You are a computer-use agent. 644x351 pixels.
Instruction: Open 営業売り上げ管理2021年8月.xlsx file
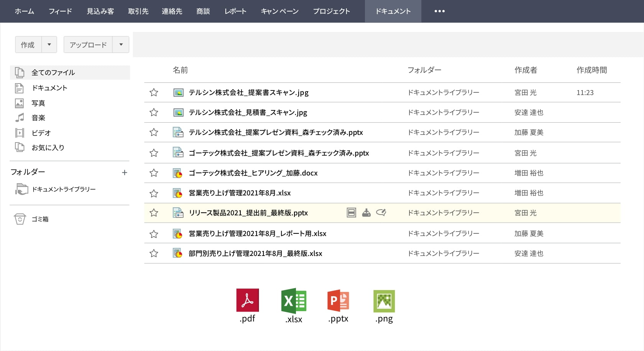pos(240,193)
